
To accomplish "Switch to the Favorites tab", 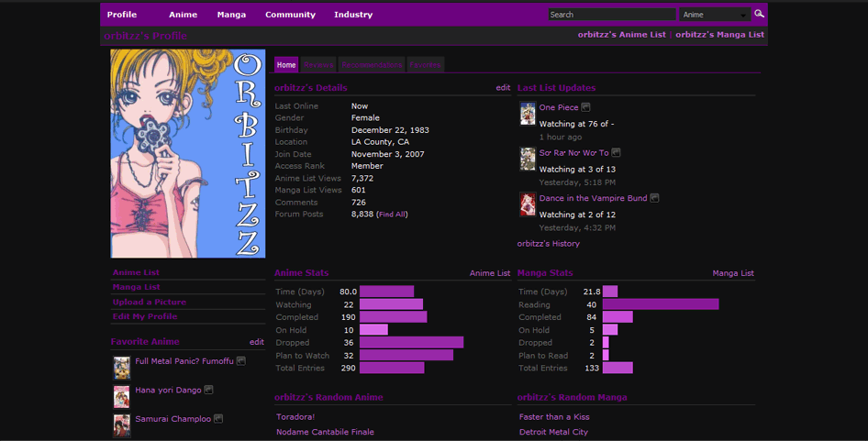I will tap(425, 65).
